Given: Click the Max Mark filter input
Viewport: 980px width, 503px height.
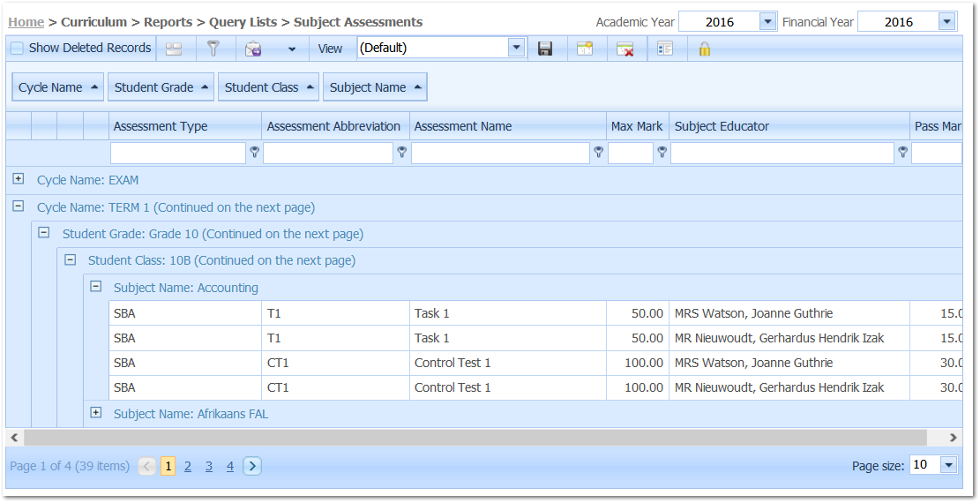Looking at the screenshot, I should (x=631, y=153).
